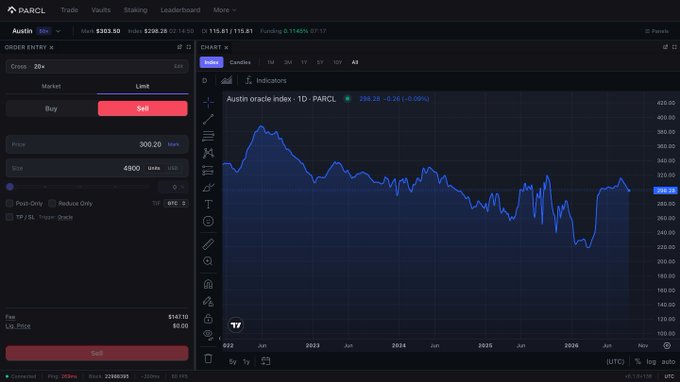The height and width of the screenshot is (382, 680).
Task: Open the Staking page
Action: [x=135, y=10]
